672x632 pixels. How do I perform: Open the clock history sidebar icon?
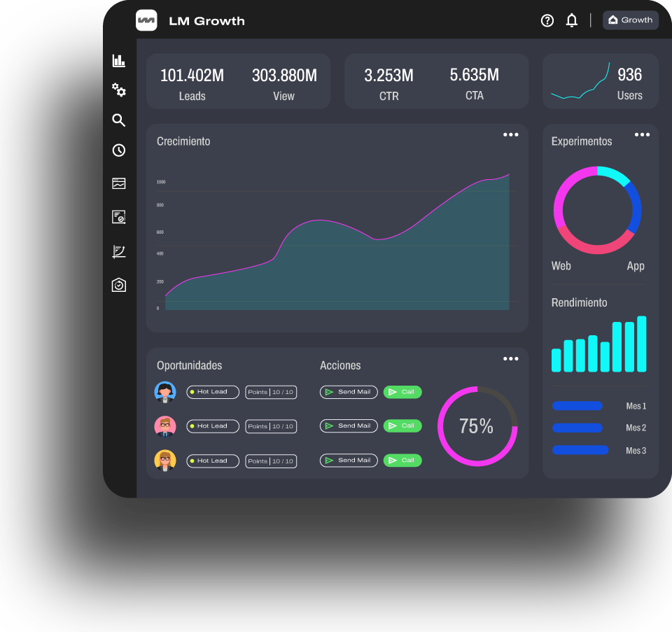[x=119, y=150]
